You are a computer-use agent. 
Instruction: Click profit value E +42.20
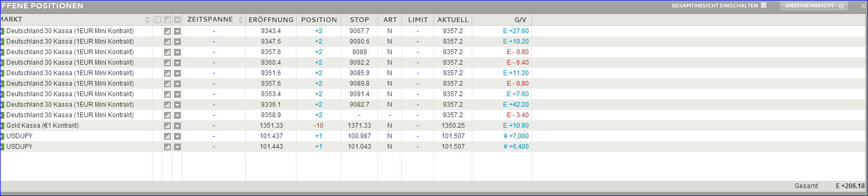(x=516, y=105)
